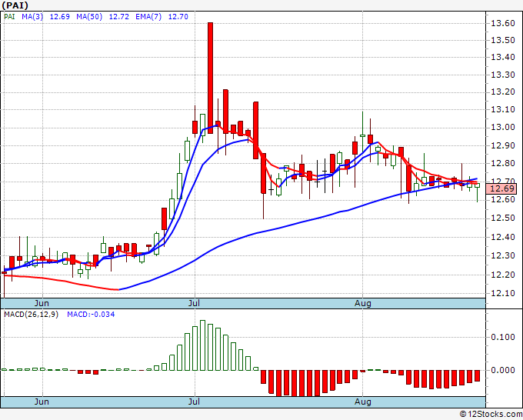
Task: Click the 12.60 price axis label
Action: (x=503, y=200)
